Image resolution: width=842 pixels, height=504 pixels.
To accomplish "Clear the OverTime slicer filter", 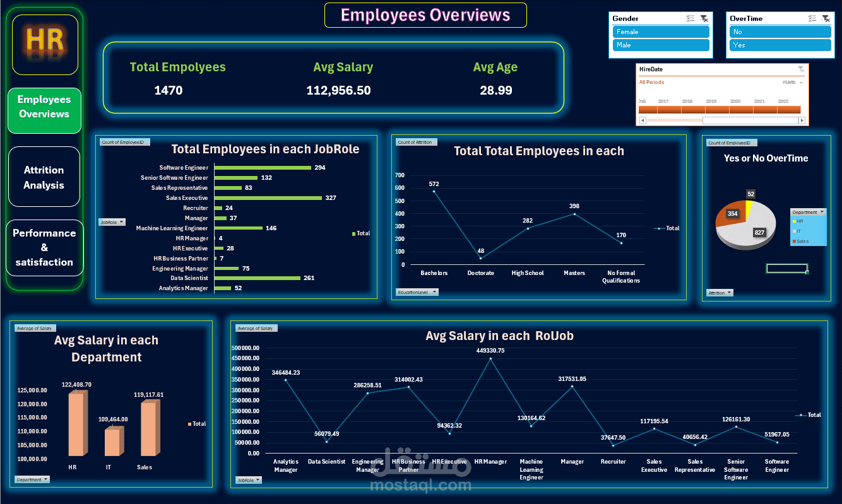I will coord(826,19).
